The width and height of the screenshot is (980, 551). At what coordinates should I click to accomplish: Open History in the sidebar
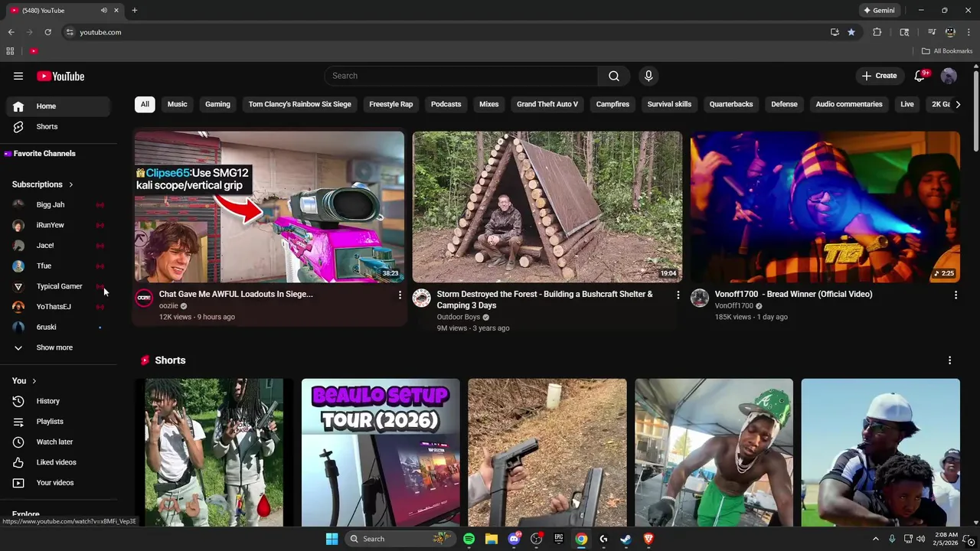pyautogui.click(x=58, y=401)
